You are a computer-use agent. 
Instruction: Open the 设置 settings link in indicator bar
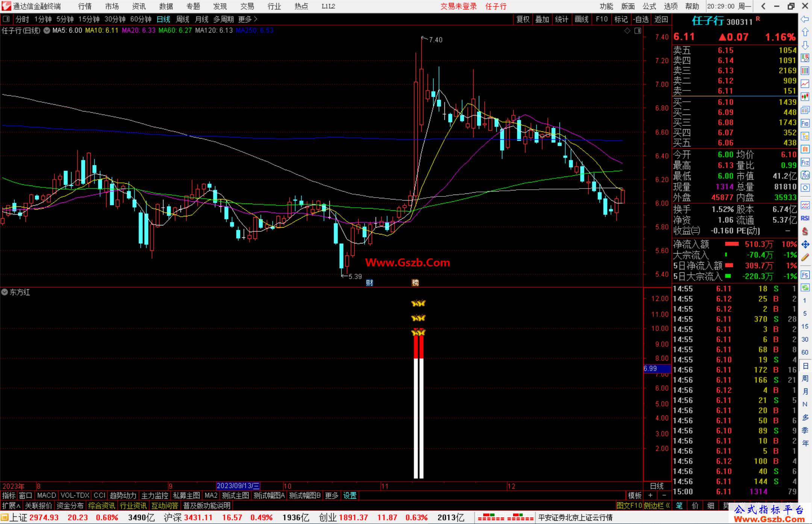tap(350, 496)
